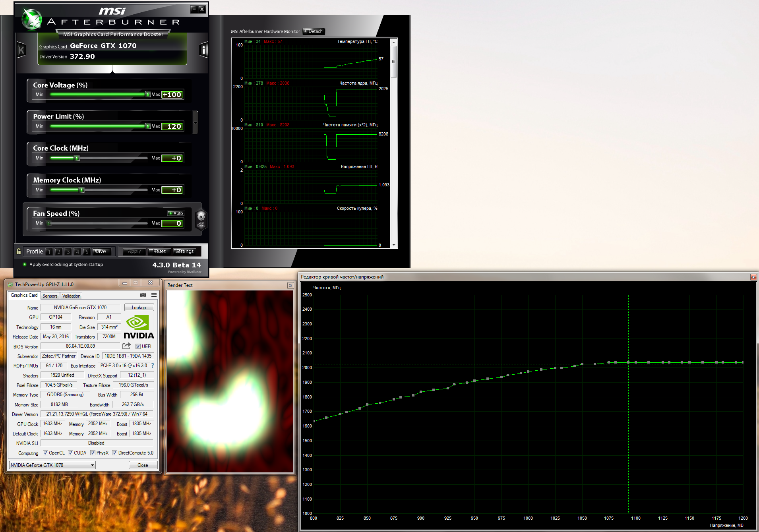Click the Power Limit slider handle
759x532 pixels.
148,126
